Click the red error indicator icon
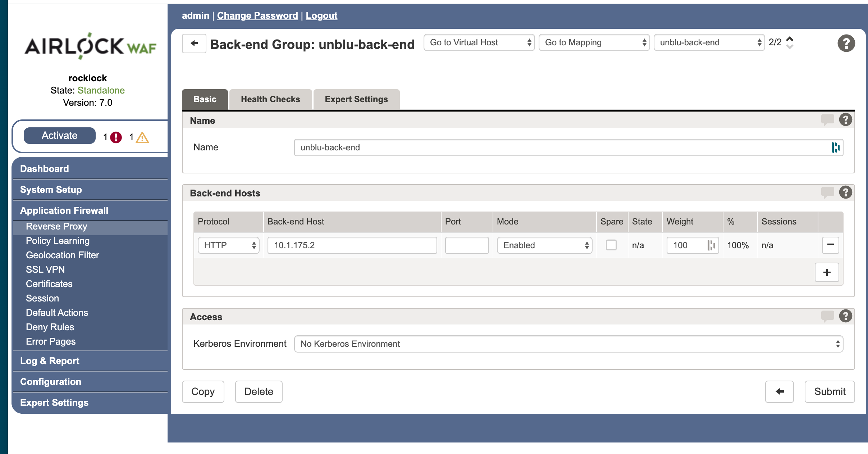 coord(116,137)
